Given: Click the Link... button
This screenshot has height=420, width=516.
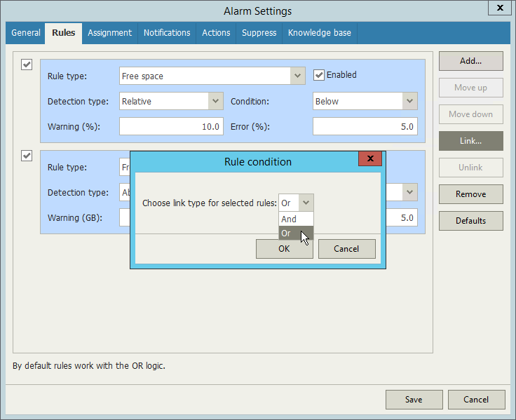Looking at the screenshot, I should point(470,141).
